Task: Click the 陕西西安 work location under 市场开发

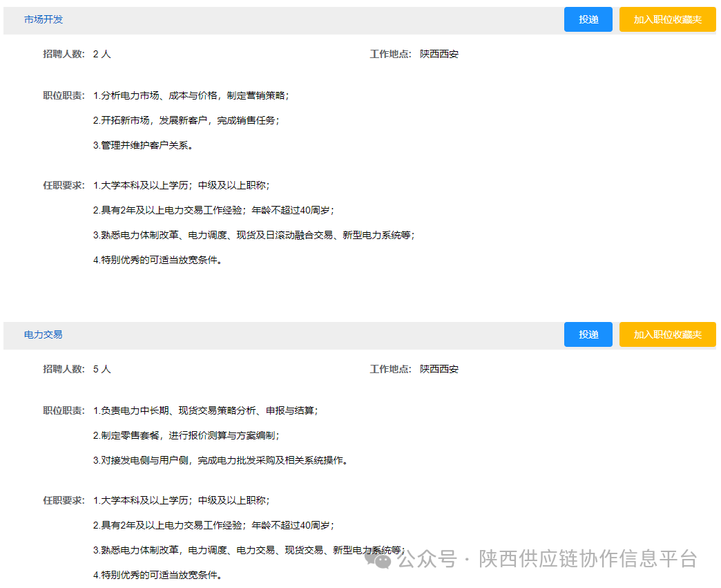Action: click(439, 54)
